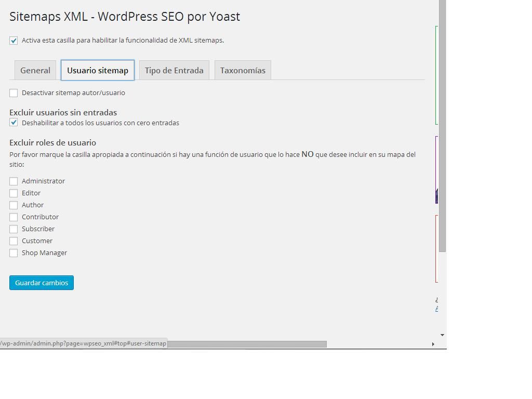Image resolution: width=532 pixels, height=399 pixels.
Task: Open the Tipo de Entrada tab
Action: tap(174, 70)
